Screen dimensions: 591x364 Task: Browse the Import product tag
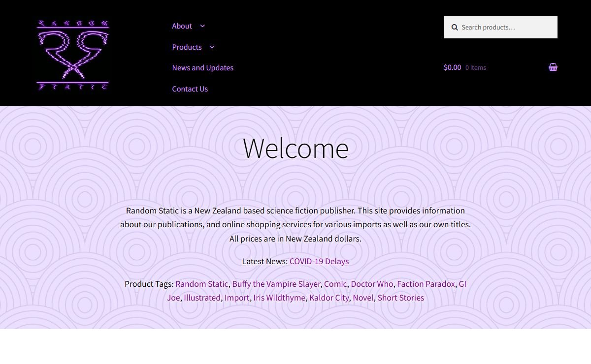tap(237, 298)
